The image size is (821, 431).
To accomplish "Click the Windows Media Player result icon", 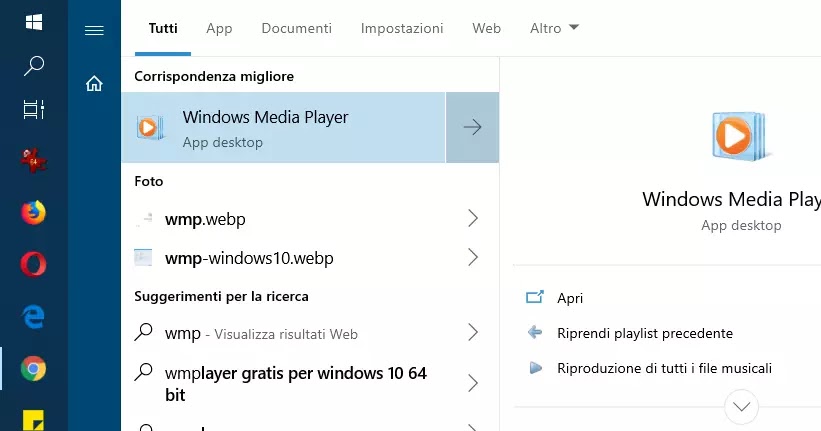I will (150, 127).
